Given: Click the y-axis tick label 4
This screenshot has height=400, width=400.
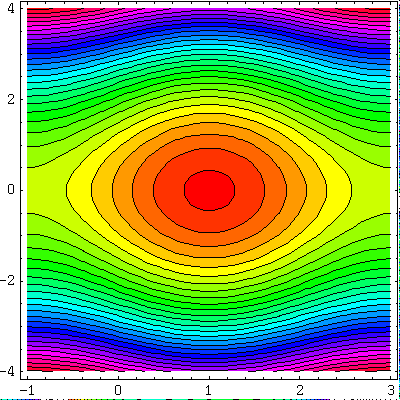Looking at the screenshot, I should 11,9.
